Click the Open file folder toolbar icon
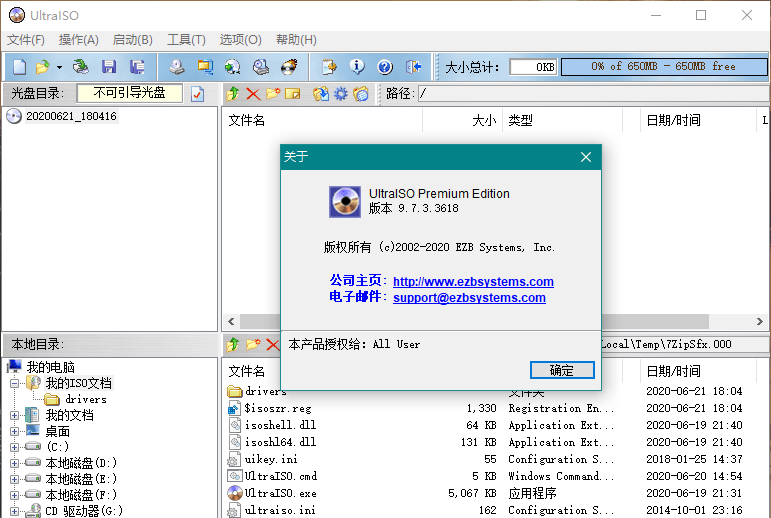The image size is (771, 518). pyautogui.click(x=43, y=66)
